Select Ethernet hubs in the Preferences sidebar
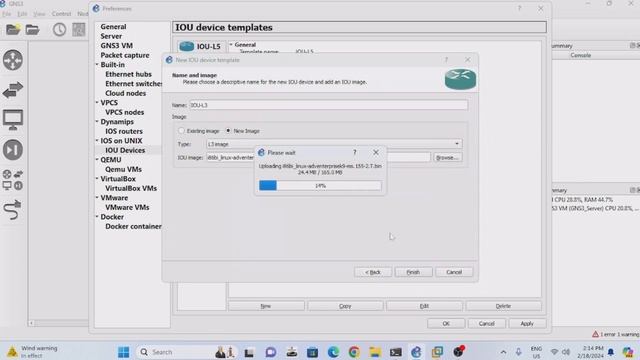Image resolution: width=640 pixels, height=360 pixels. [x=128, y=74]
